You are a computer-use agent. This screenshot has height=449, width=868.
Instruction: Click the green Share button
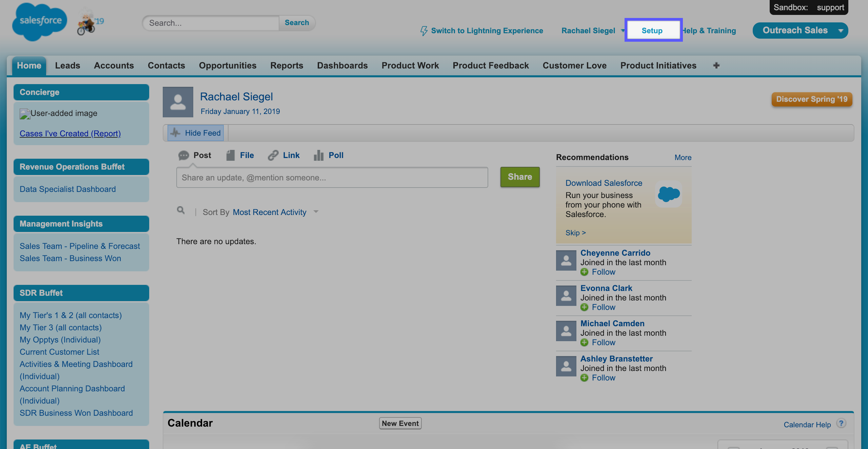tap(520, 177)
